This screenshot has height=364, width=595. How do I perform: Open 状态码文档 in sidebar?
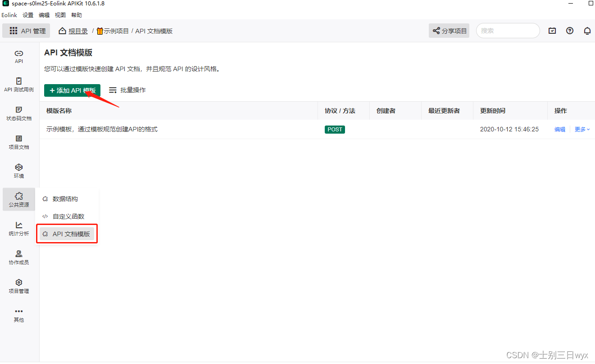pyautogui.click(x=19, y=114)
